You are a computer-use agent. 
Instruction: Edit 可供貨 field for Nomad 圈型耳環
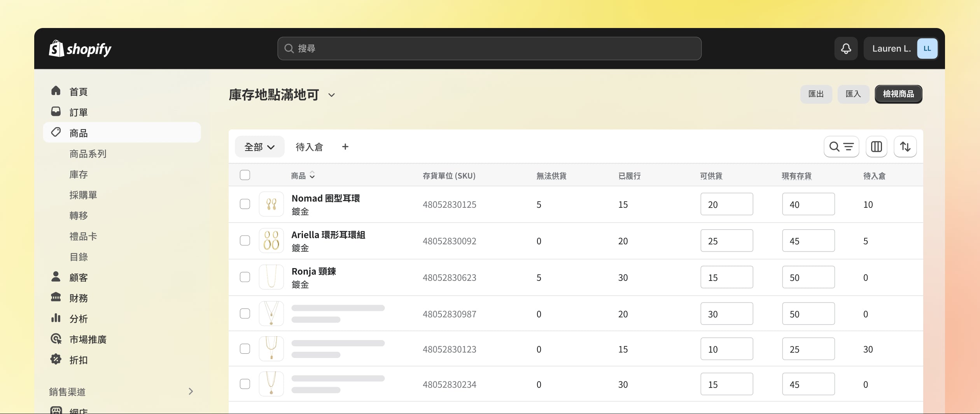click(726, 204)
